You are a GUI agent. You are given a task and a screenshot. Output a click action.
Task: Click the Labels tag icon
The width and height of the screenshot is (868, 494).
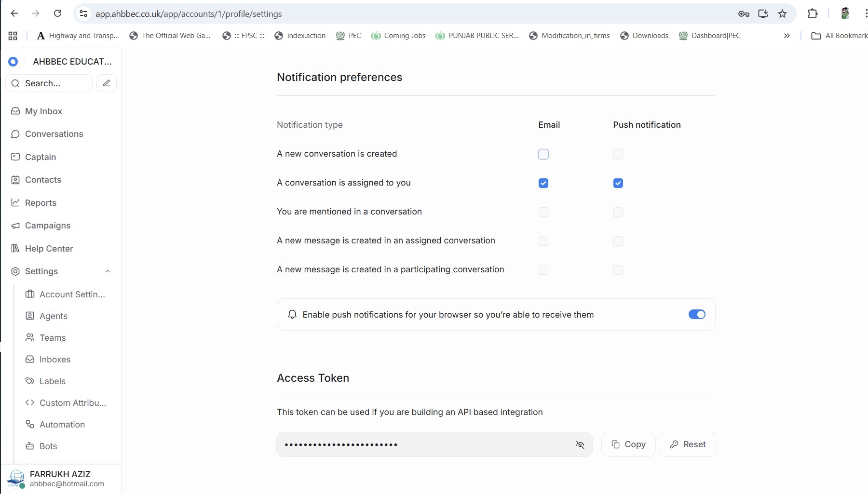click(30, 381)
